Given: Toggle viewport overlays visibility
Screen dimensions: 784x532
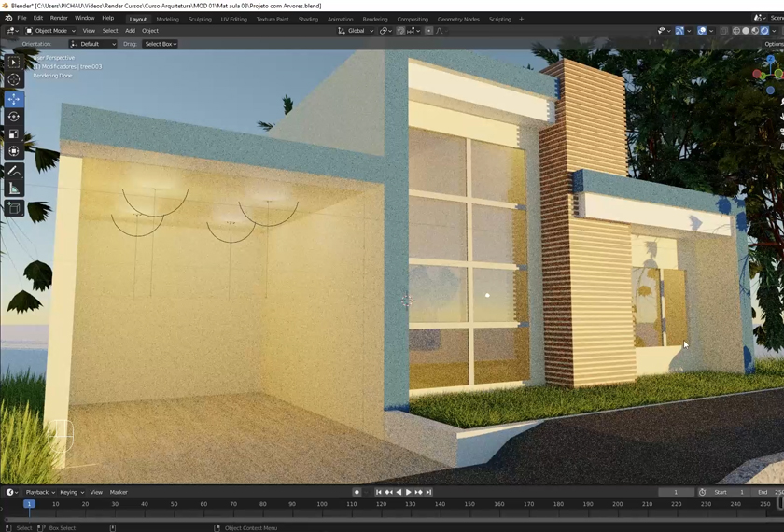Looking at the screenshot, I should point(702,31).
